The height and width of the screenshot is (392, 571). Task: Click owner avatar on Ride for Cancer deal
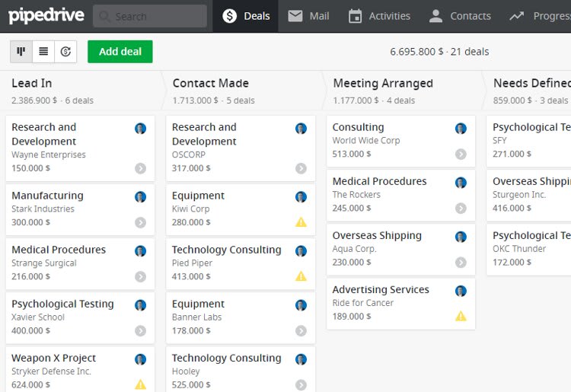pos(461,291)
